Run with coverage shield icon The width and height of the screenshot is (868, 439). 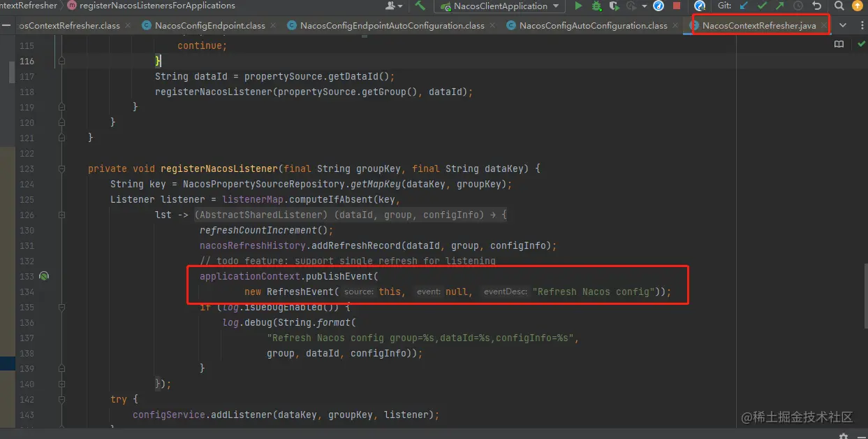click(614, 6)
